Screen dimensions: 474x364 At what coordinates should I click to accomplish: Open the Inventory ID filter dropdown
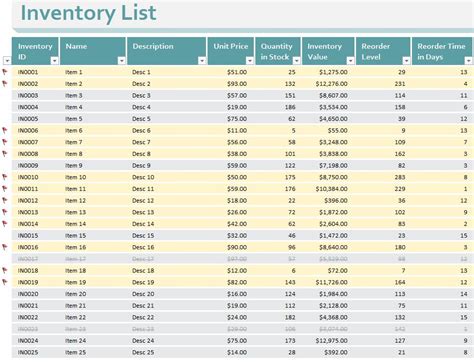click(x=54, y=60)
